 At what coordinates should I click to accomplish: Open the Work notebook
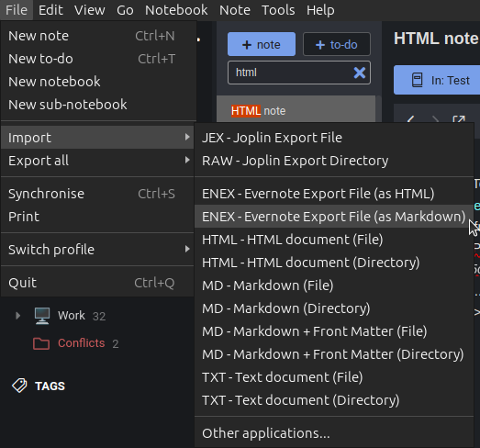(72, 316)
